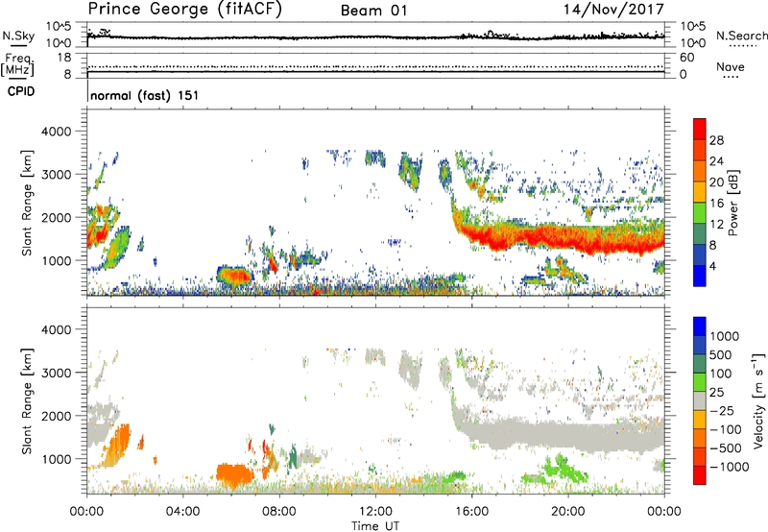Click the '12:00' time axis tick label
Viewport: 768px width, 532px height.
pos(375,512)
